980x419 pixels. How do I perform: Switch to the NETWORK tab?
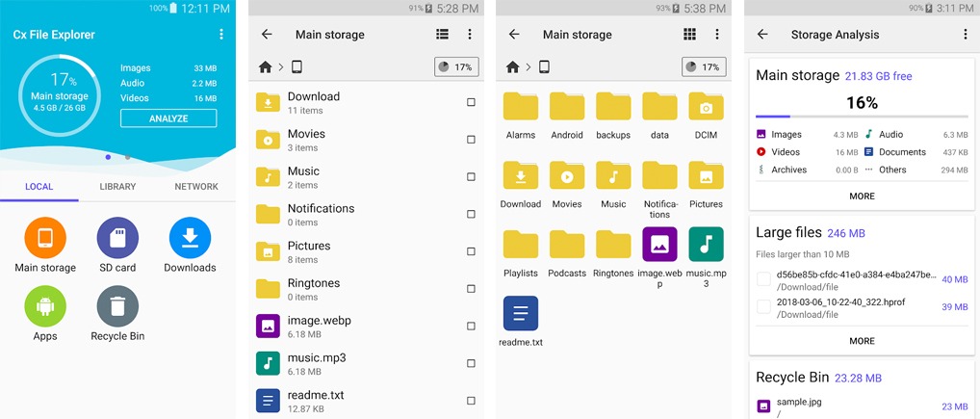pos(195,187)
